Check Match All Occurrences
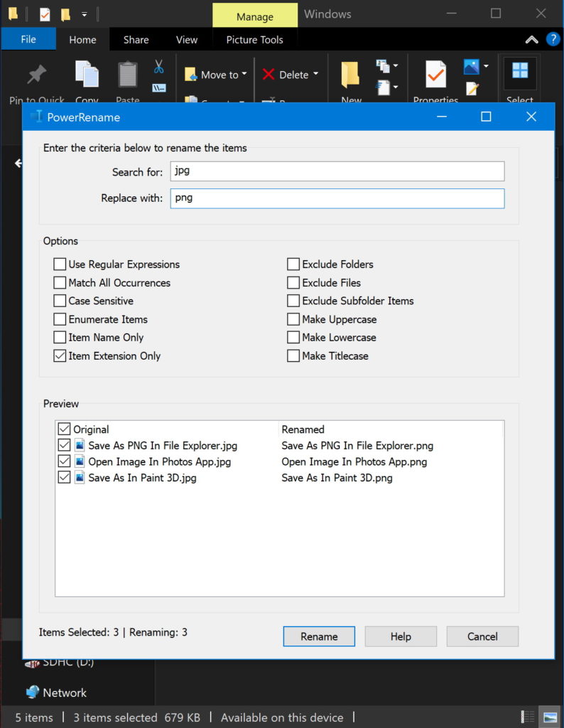 (60, 283)
